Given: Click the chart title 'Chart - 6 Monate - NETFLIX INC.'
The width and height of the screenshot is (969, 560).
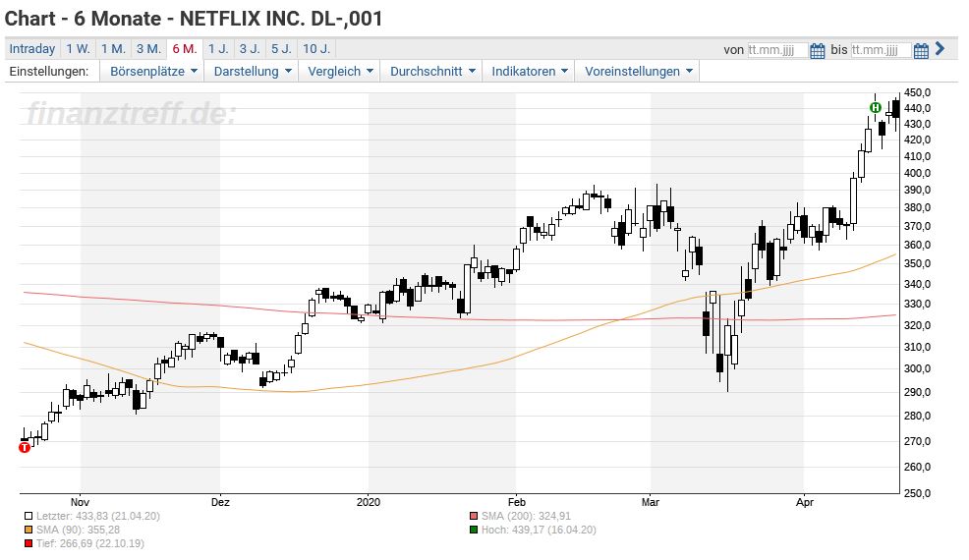Looking at the screenshot, I should (194, 19).
